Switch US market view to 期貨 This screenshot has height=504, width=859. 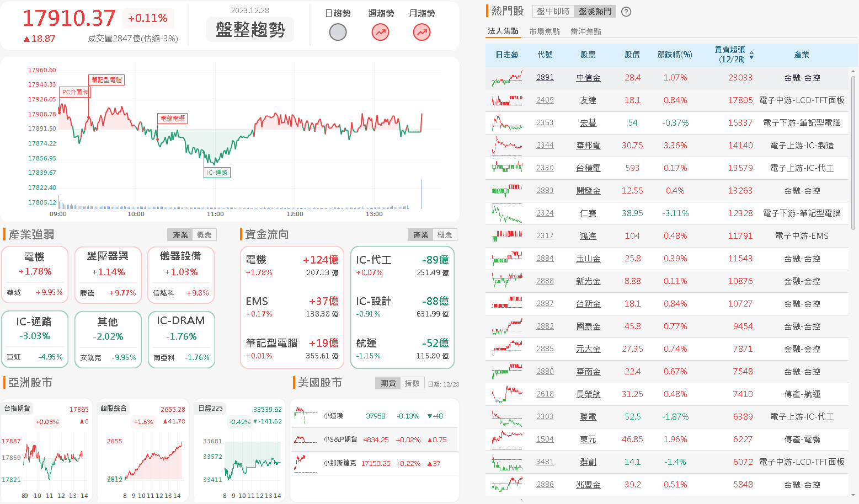pos(388,383)
